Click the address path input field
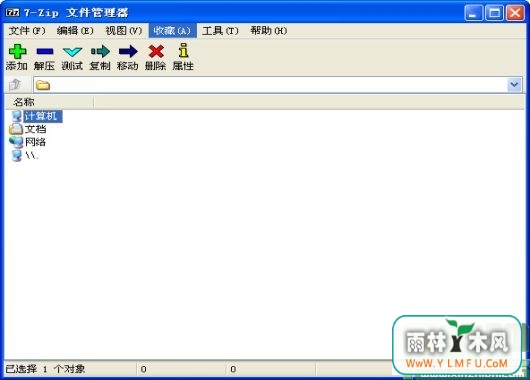The image size is (530, 380). (x=279, y=85)
